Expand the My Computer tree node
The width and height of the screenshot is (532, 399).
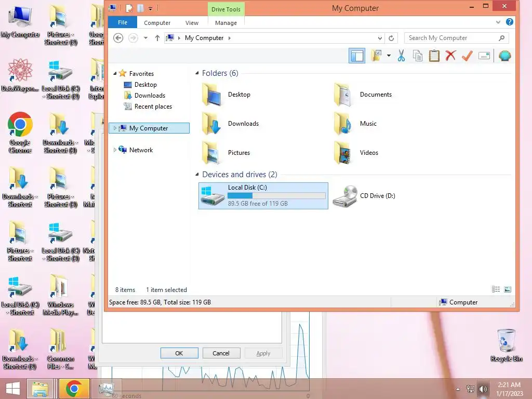(115, 128)
